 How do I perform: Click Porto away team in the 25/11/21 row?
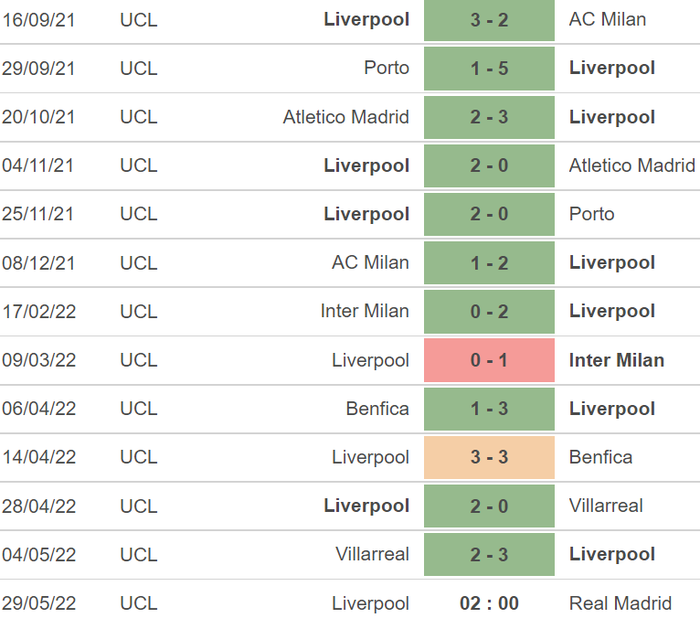(x=592, y=214)
